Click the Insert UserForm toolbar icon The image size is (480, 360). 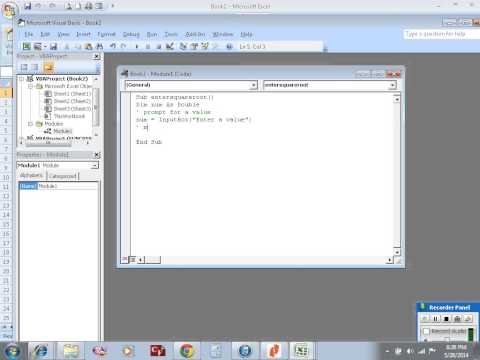[x=37, y=46]
